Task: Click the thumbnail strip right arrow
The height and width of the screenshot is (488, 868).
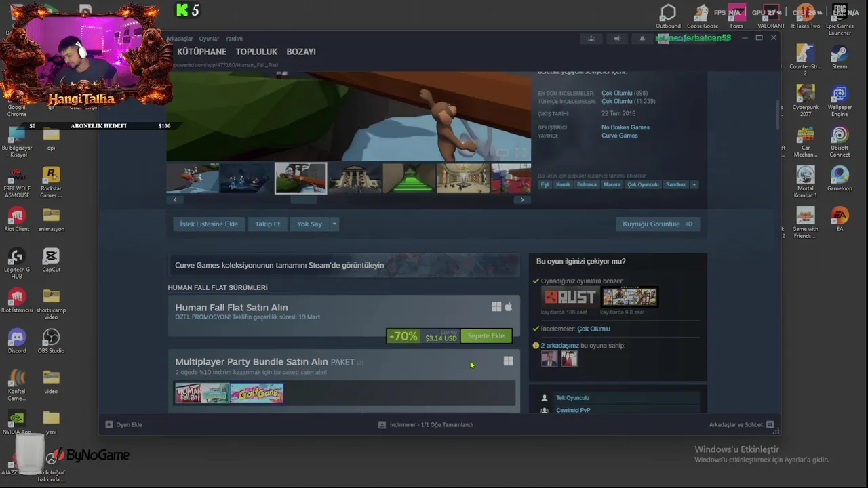Action: (521, 200)
